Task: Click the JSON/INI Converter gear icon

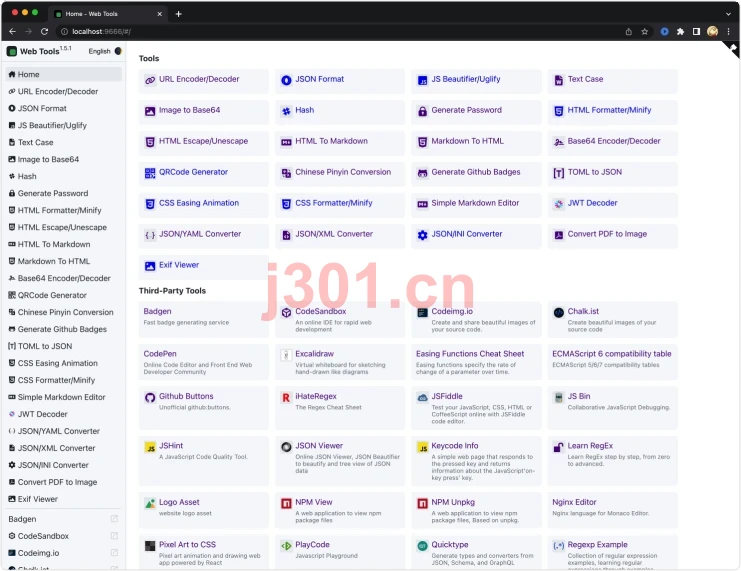Action: click(422, 235)
